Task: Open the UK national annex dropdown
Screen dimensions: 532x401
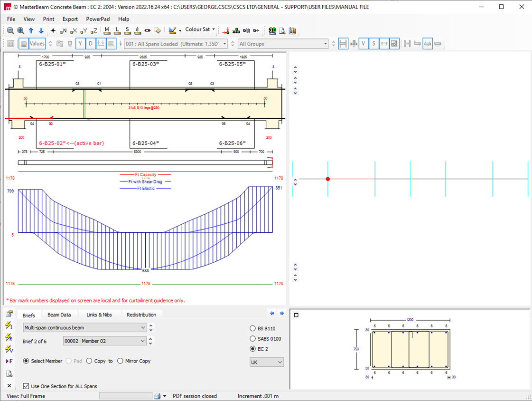Action: point(267,363)
